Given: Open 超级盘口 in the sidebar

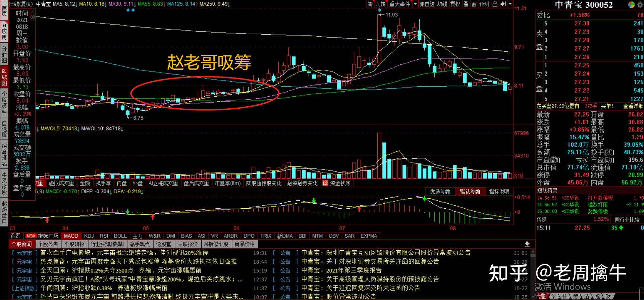Looking at the screenshot, I should (4, 212).
